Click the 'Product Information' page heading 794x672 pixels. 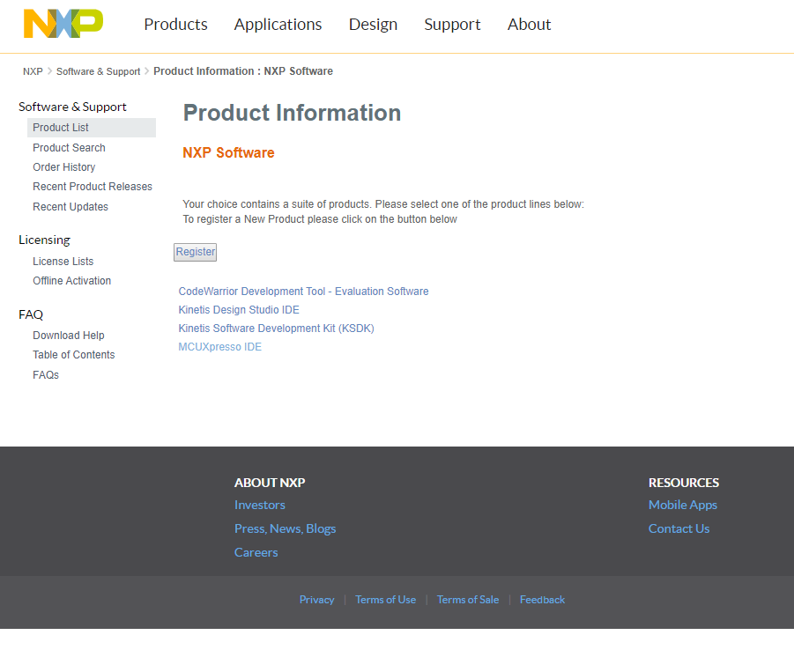[293, 113]
